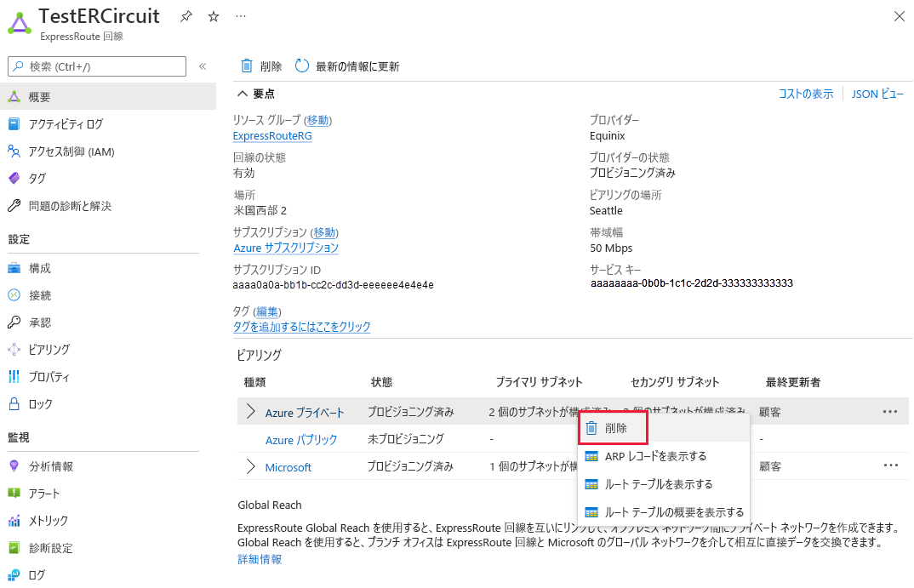The width and height of the screenshot is (914, 588).
Task: Open JSON ビュー link
Action: pos(877,94)
